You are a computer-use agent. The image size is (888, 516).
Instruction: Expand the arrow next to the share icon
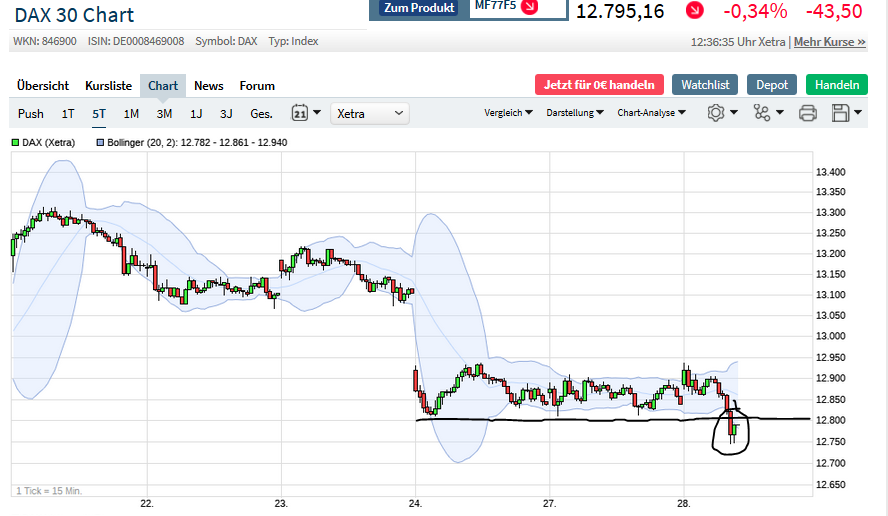(x=780, y=112)
